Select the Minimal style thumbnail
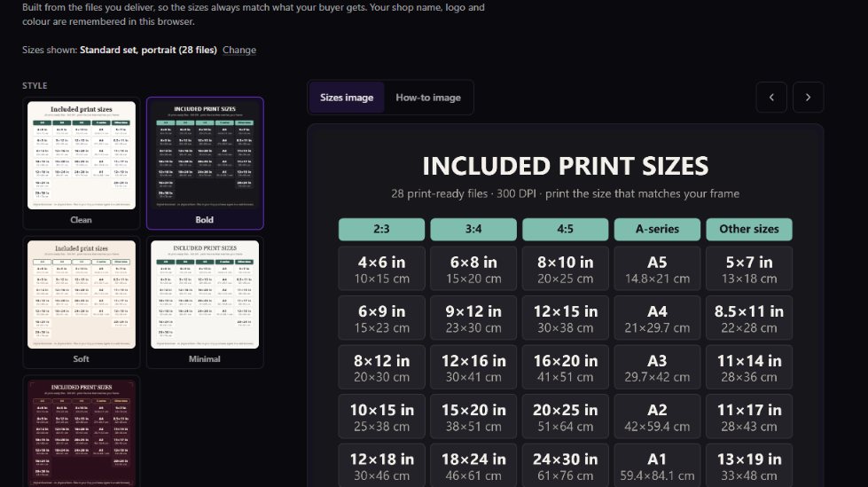The width and height of the screenshot is (868, 487). point(205,302)
